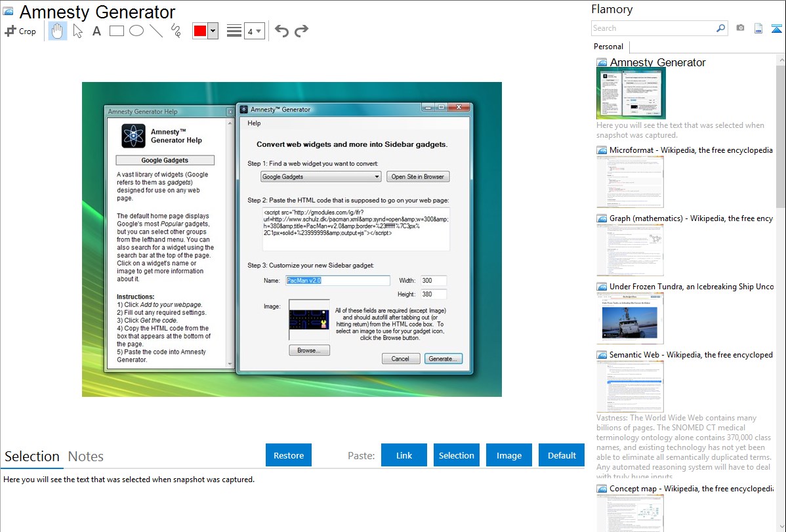The image size is (786, 532).
Task: Paste as Link button
Action: tap(404, 455)
